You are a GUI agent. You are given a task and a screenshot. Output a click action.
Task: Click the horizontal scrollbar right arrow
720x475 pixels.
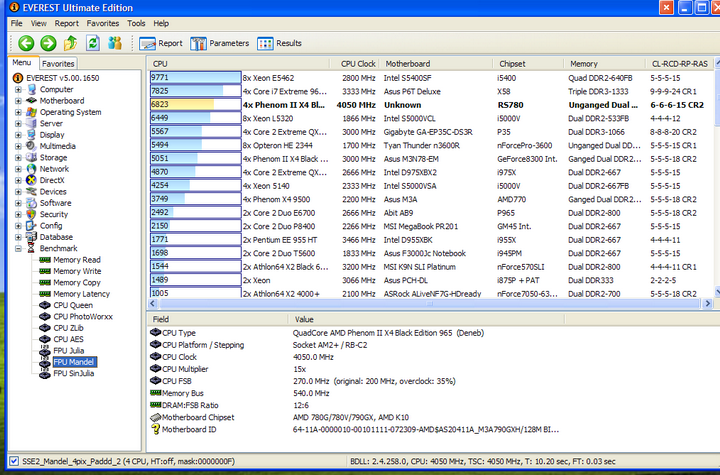(x=708, y=303)
